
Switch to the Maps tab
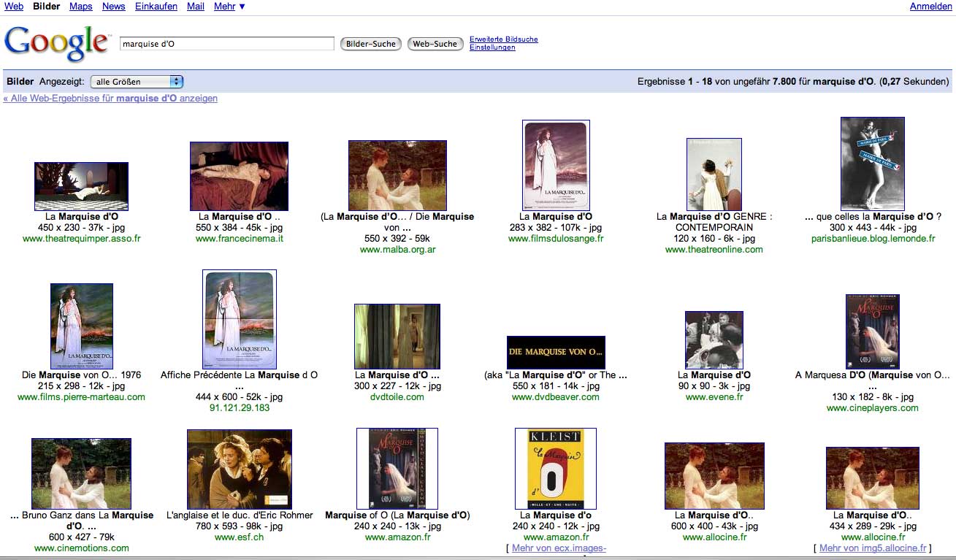[80, 7]
